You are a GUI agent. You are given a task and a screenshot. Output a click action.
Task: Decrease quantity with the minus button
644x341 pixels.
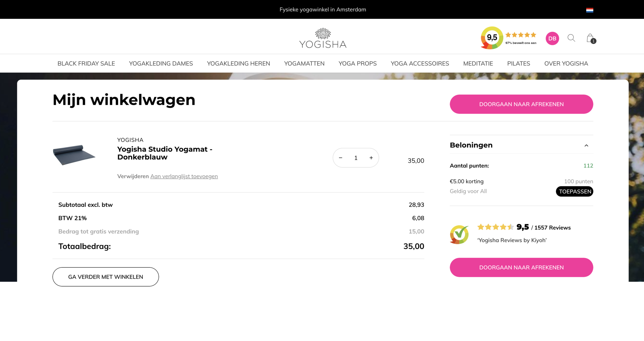[x=341, y=158]
